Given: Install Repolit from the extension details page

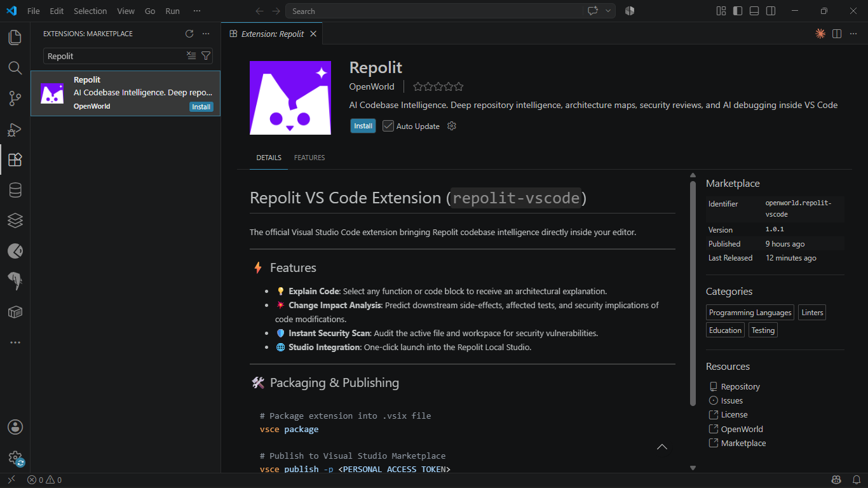Looking at the screenshot, I should [x=363, y=126].
